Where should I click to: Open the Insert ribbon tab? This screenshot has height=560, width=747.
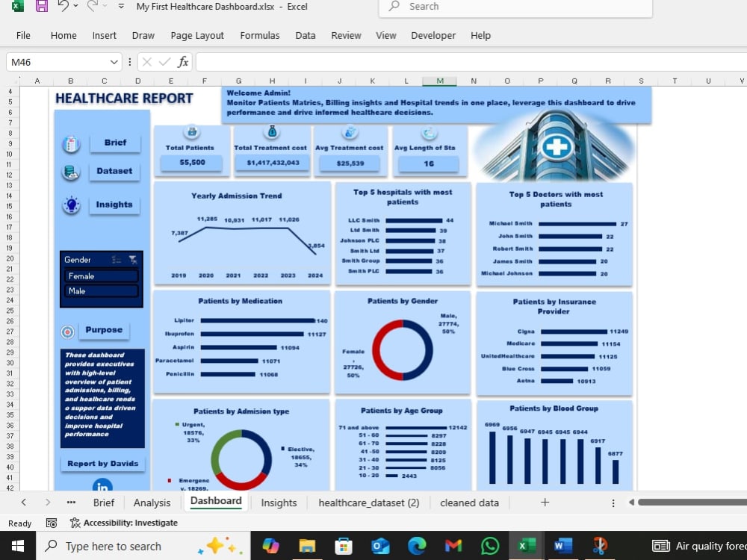point(105,36)
